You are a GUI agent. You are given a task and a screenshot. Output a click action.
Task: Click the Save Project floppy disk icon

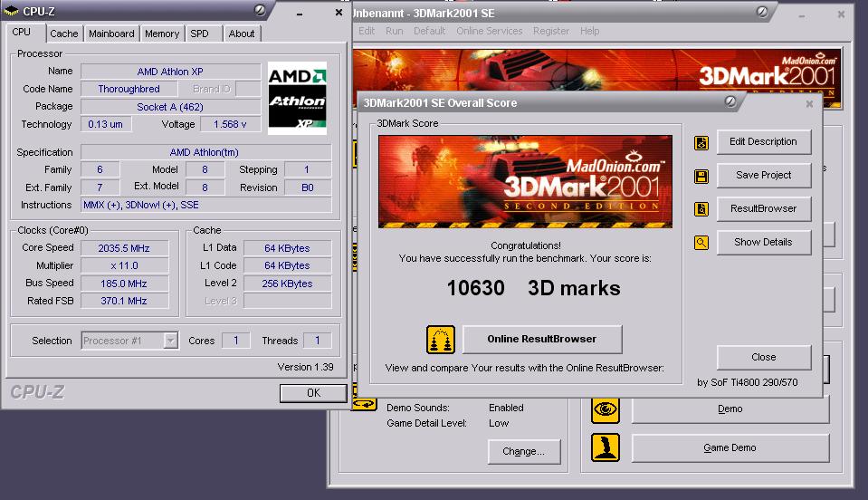[x=701, y=176]
